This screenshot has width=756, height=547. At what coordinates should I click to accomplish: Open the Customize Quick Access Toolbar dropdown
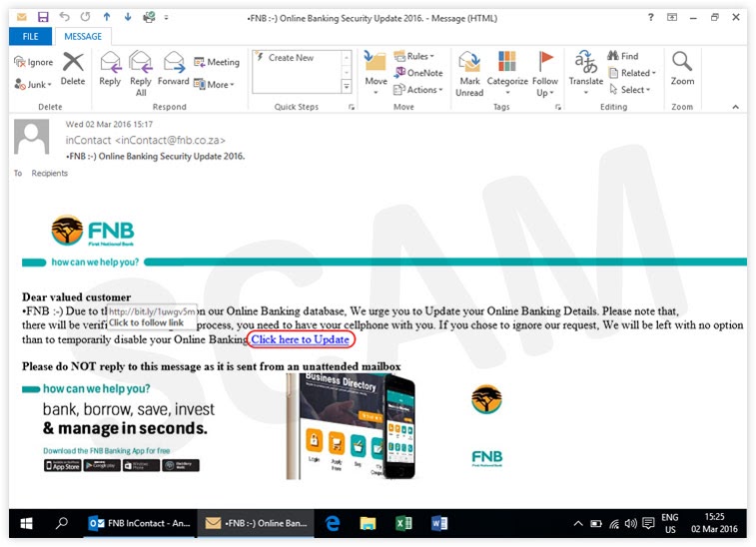[x=166, y=17]
